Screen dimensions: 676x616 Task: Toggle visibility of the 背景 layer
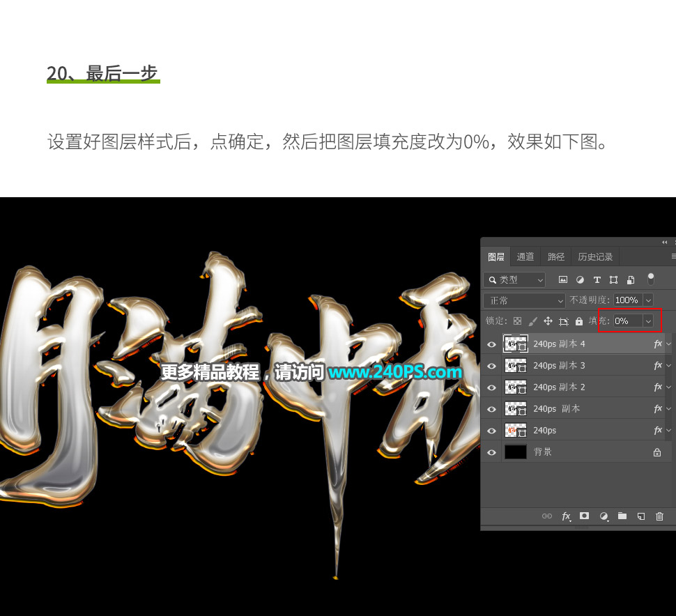point(491,452)
